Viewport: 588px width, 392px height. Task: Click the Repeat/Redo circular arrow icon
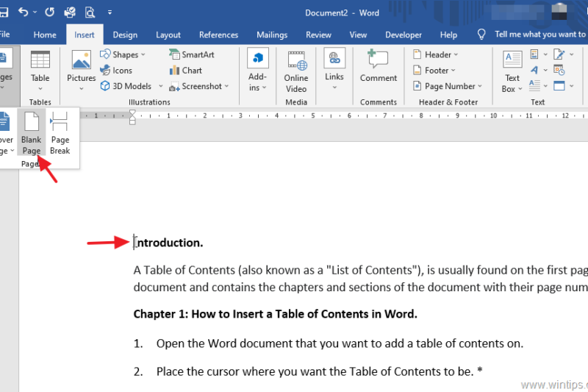[49, 12]
